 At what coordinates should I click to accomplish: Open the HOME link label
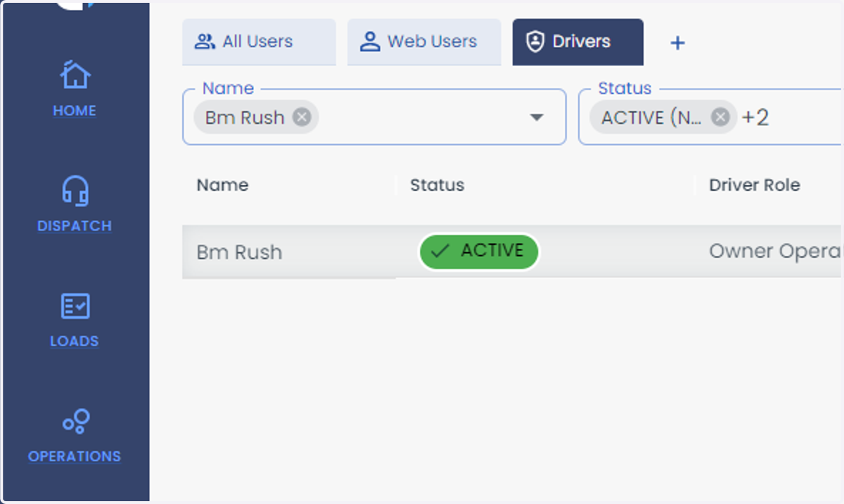(75, 111)
